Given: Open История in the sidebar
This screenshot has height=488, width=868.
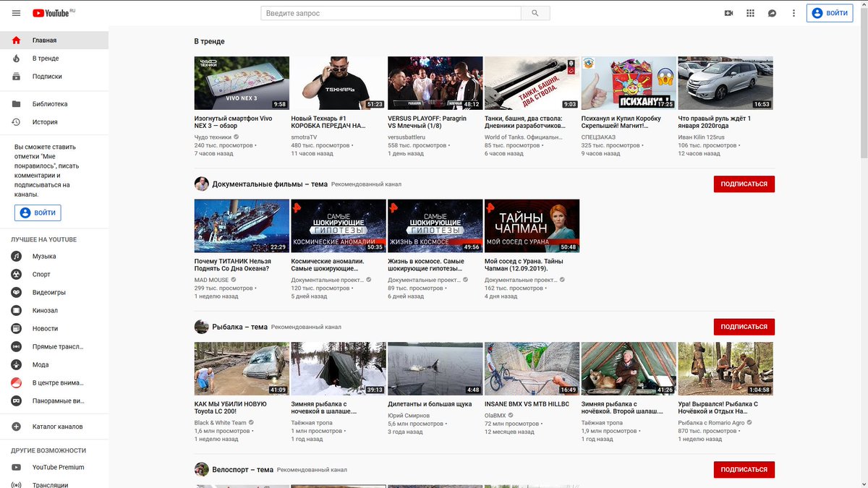Looking at the screenshot, I should (54, 122).
